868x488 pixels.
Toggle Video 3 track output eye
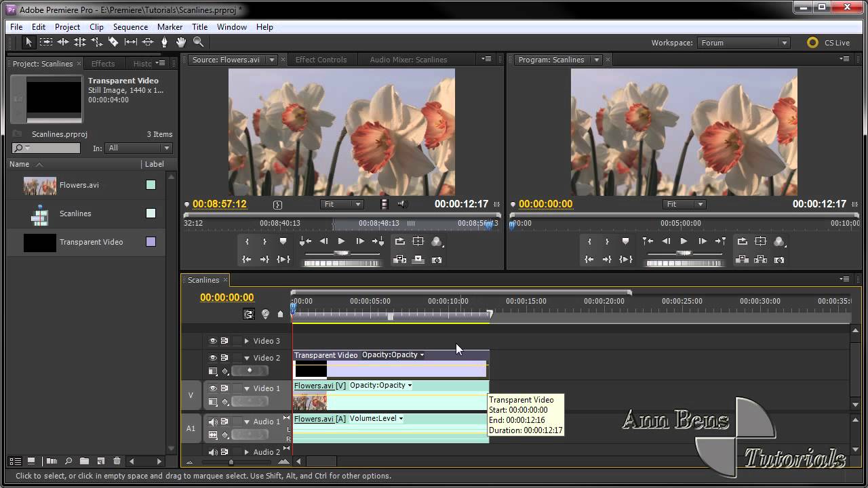point(212,341)
